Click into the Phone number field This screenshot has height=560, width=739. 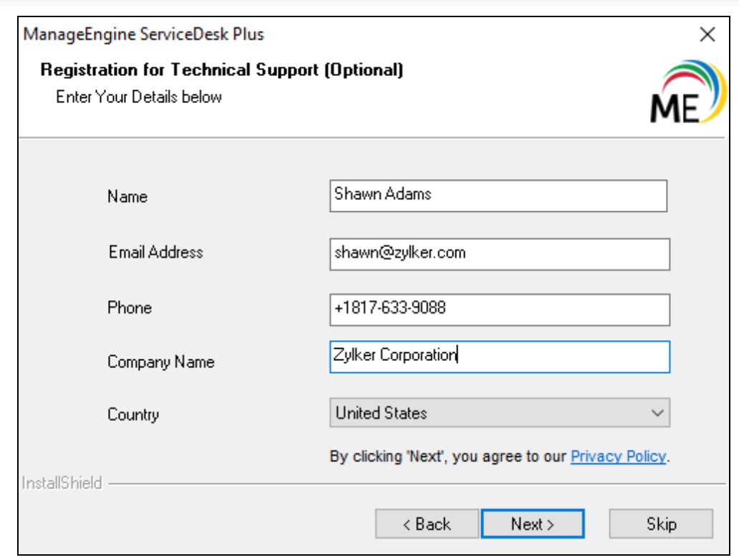[499, 309]
